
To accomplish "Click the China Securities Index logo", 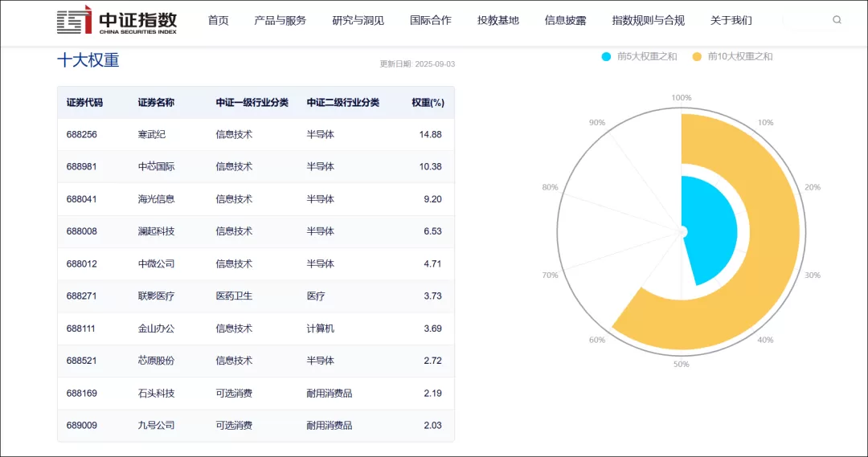I will point(117,22).
